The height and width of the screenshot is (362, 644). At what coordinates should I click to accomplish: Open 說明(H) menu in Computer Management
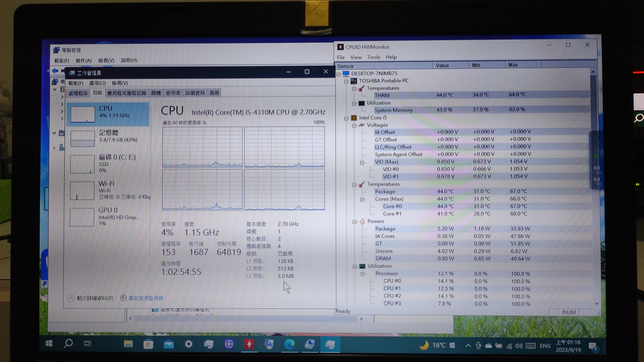[x=129, y=60]
